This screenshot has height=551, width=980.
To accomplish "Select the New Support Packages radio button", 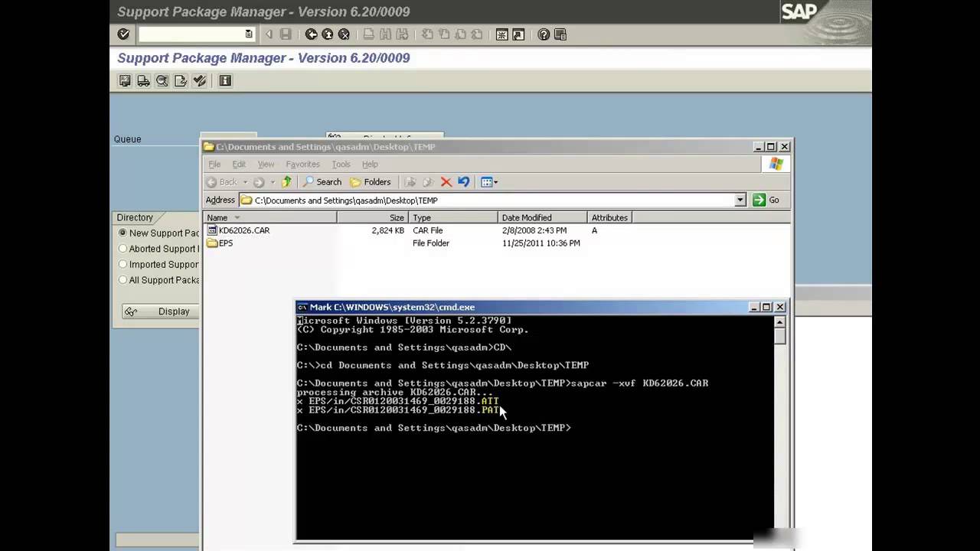I will point(122,233).
